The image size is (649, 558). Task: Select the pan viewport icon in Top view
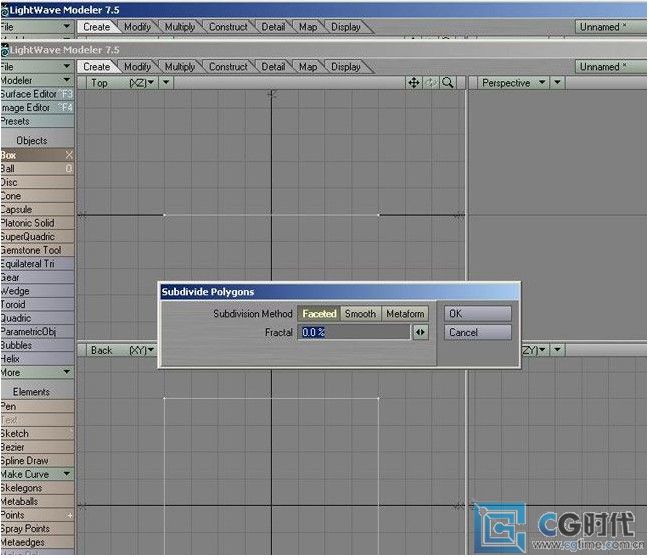[x=413, y=83]
